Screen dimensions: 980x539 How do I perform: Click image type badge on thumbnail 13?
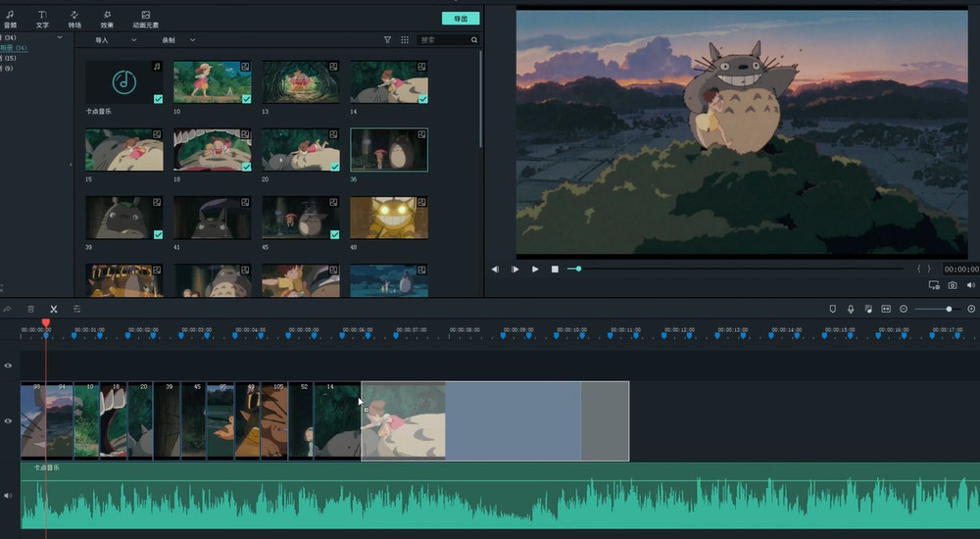coord(334,67)
